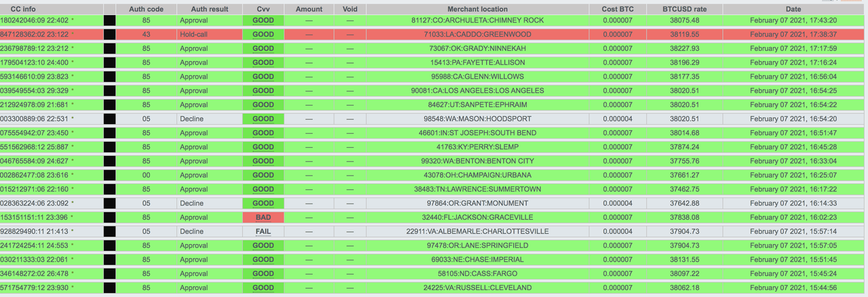Click the Hold-call result in the red row
This screenshot has height=297, width=868.
coord(193,35)
